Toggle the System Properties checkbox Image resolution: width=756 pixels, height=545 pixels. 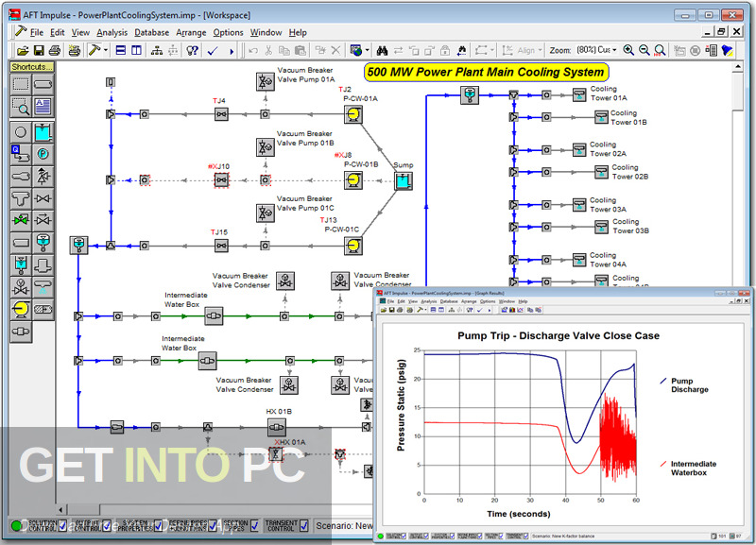[x=158, y=526]
